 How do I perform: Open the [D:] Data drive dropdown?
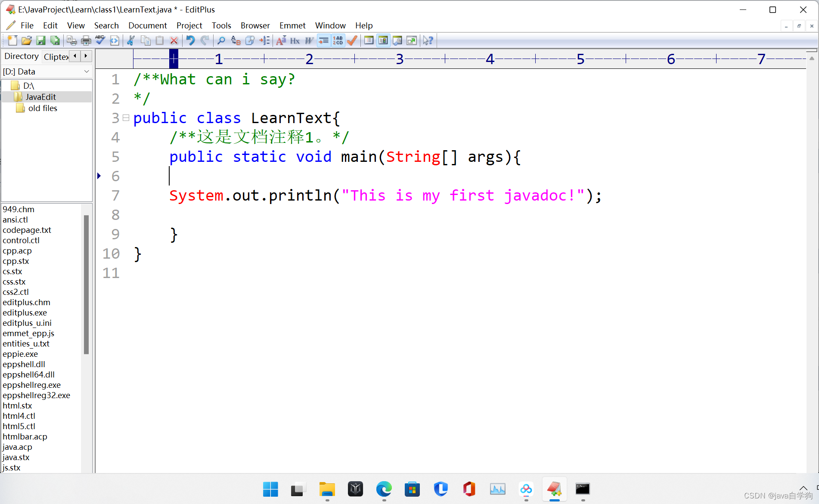tap(47, 71)
